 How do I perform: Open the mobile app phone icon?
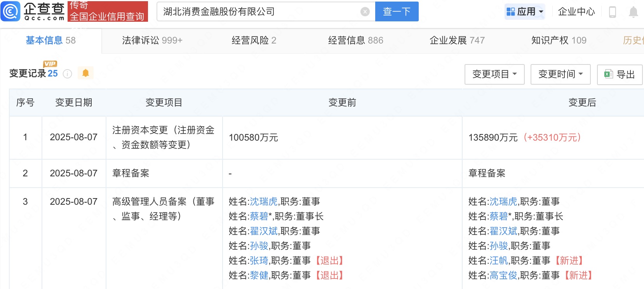[613, 12]
